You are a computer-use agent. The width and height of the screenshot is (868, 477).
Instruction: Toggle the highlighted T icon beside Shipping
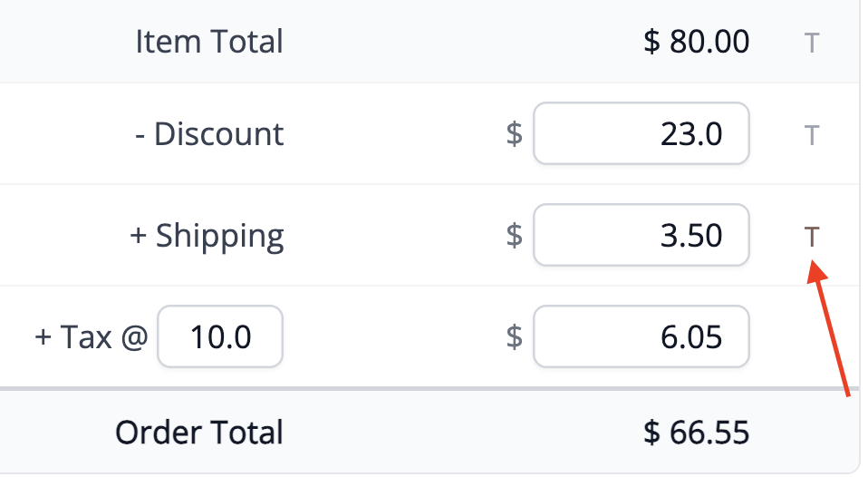pos(811,237)
